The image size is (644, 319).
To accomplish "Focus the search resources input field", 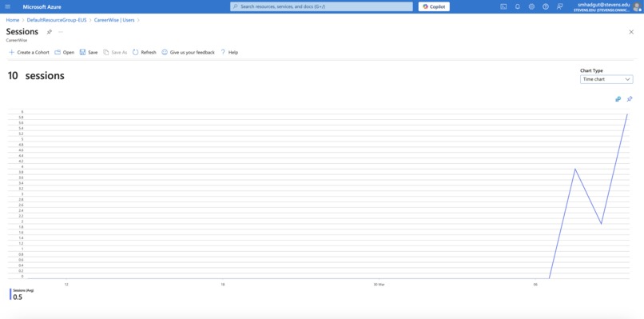I will [321, 6].
